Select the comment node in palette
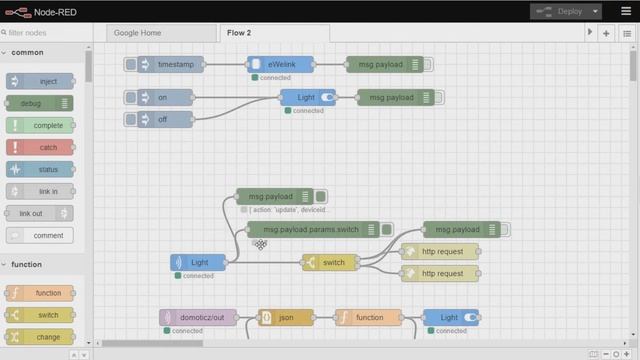The image size is (640, 360). pyautogui.click(x=40, y=236)
